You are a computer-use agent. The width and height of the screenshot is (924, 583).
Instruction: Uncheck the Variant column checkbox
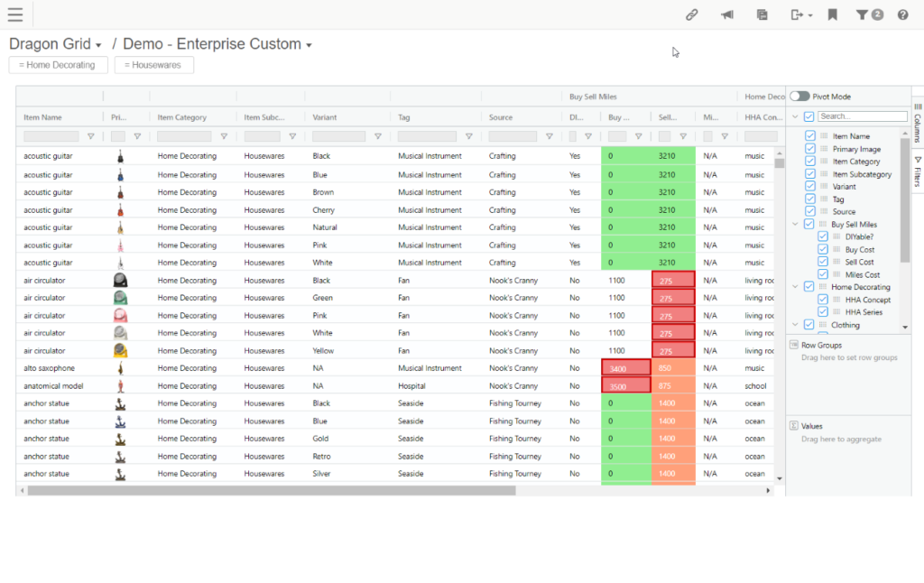click(810, 187)
